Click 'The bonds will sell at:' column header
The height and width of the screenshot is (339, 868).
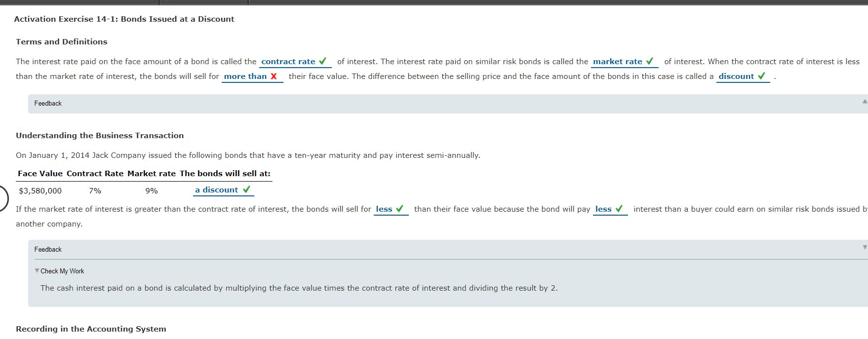(x=225, y=174)
